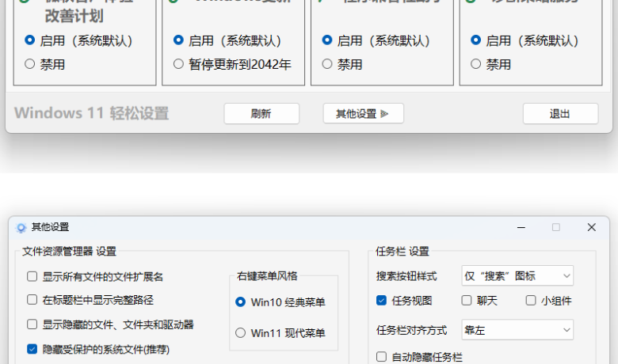
Task: Open the 任务栏对齐方式 dropdown showing 靠左
Action: click(517, 330)
